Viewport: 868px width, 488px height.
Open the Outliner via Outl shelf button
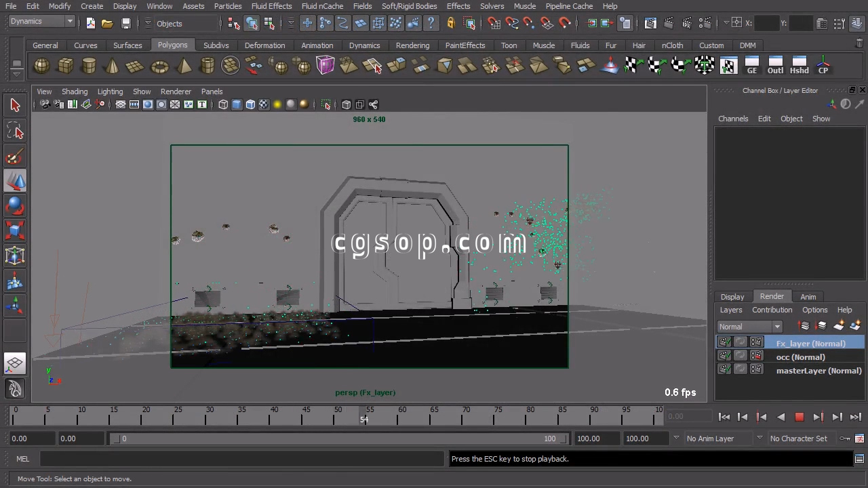coord(775,66)
